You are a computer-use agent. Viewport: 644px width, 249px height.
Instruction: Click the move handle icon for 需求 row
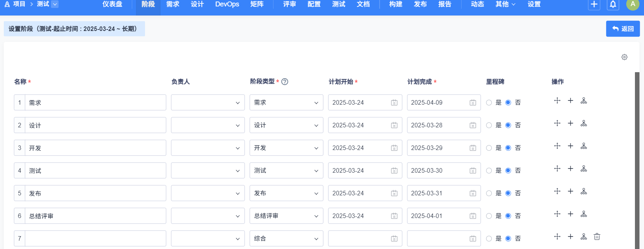pyautogui.click(x=557, y=101)
